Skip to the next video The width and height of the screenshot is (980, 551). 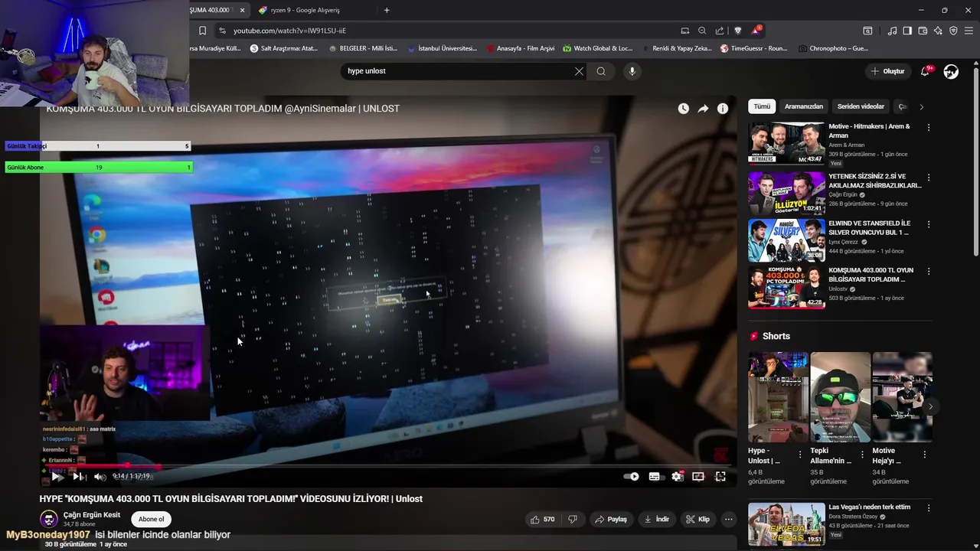[77, 476]
